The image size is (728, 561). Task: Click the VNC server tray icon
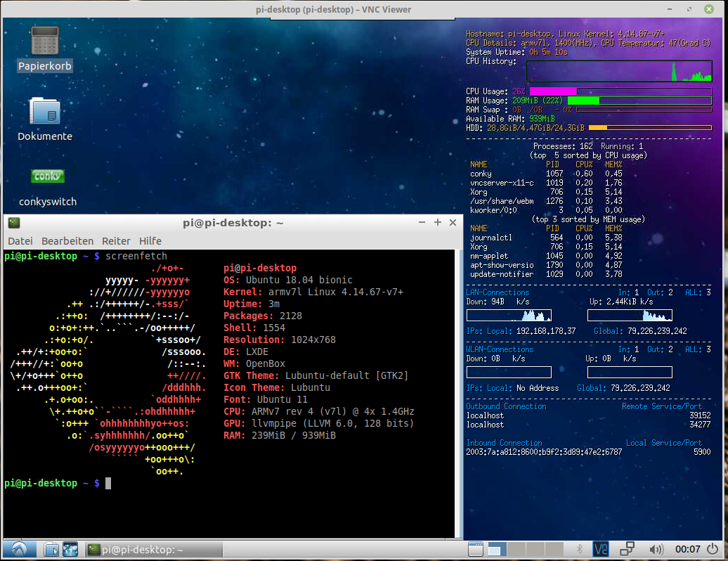pos(602,549)
